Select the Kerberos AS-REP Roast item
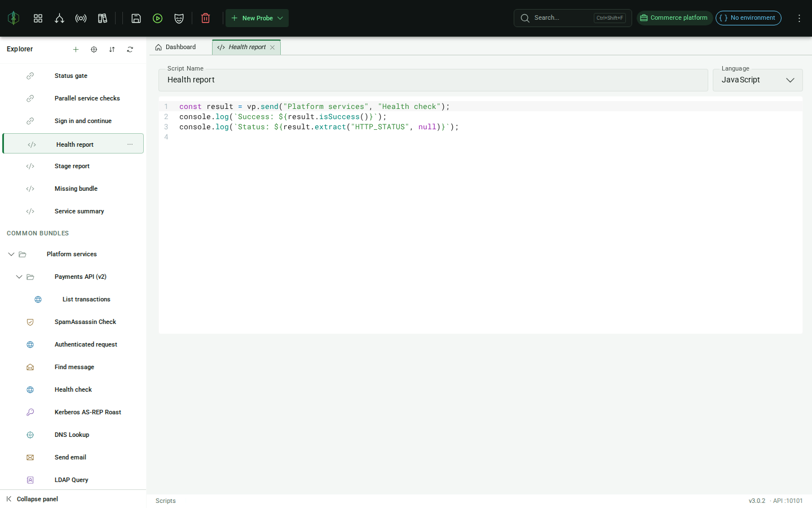The width and height of the screenshot is (812, 508). pyautogui.click(x=73, y=412)
